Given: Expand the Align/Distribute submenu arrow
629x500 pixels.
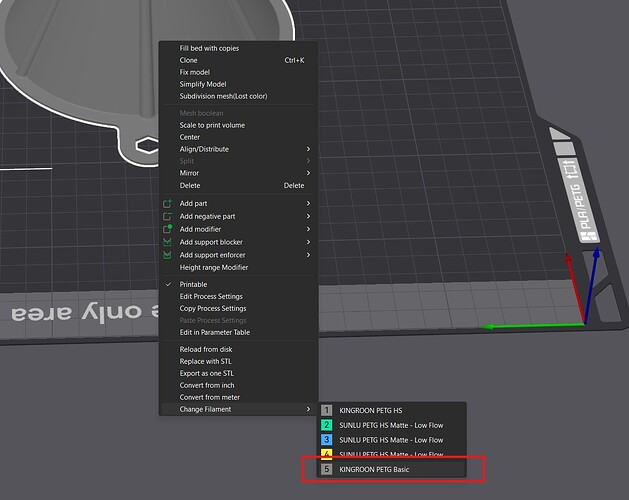Looking at the screenshot, I should click(308, 149).
